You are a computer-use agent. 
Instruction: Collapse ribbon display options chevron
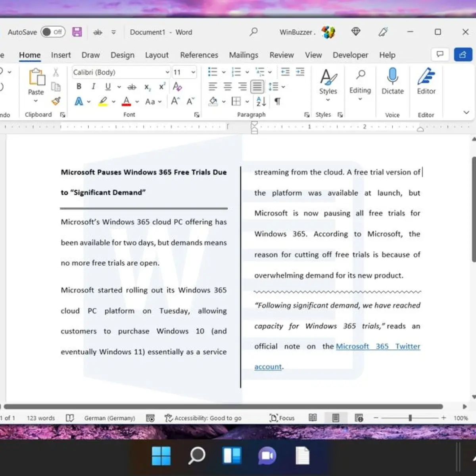pyautogui.click(x=466, y=112)
